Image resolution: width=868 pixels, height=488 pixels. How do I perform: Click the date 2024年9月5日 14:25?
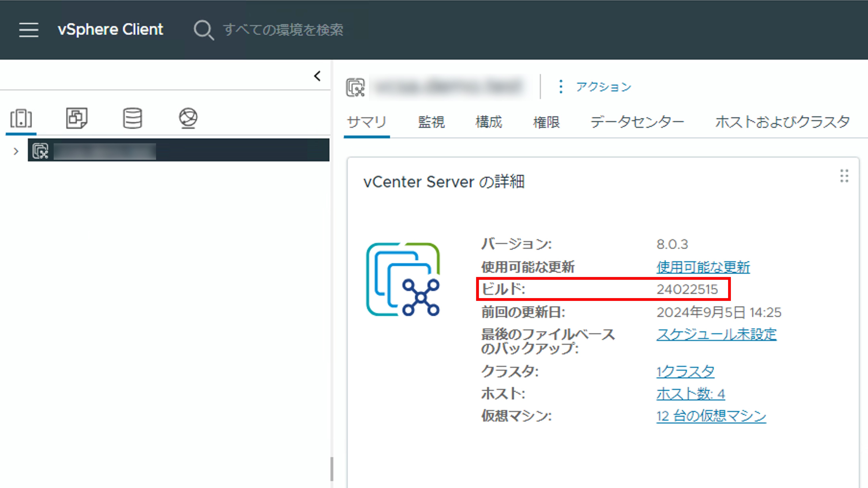pyautogui.click(x=719, y=312)
